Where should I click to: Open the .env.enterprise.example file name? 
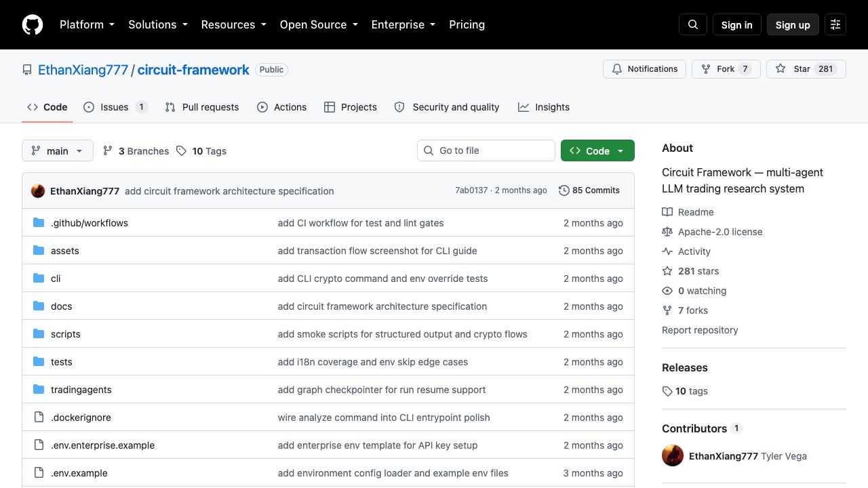[x=102, y=445]
